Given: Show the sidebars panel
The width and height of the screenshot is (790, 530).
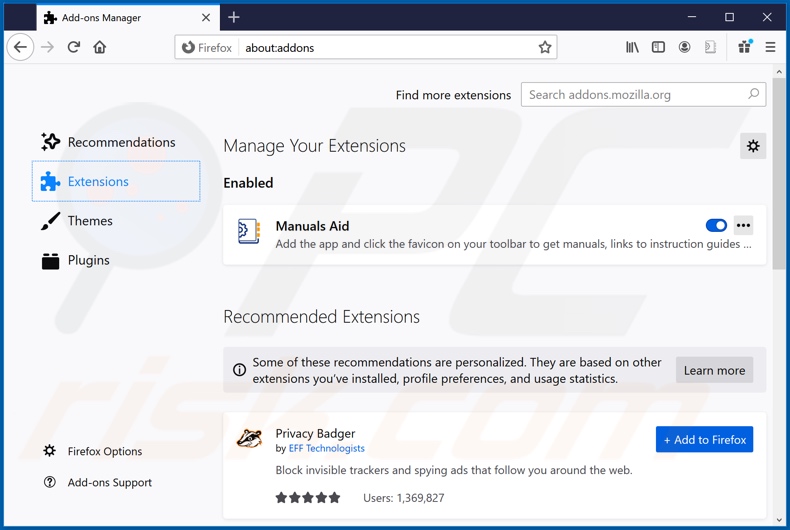Looking at the screenshot, I should (658, 47).
